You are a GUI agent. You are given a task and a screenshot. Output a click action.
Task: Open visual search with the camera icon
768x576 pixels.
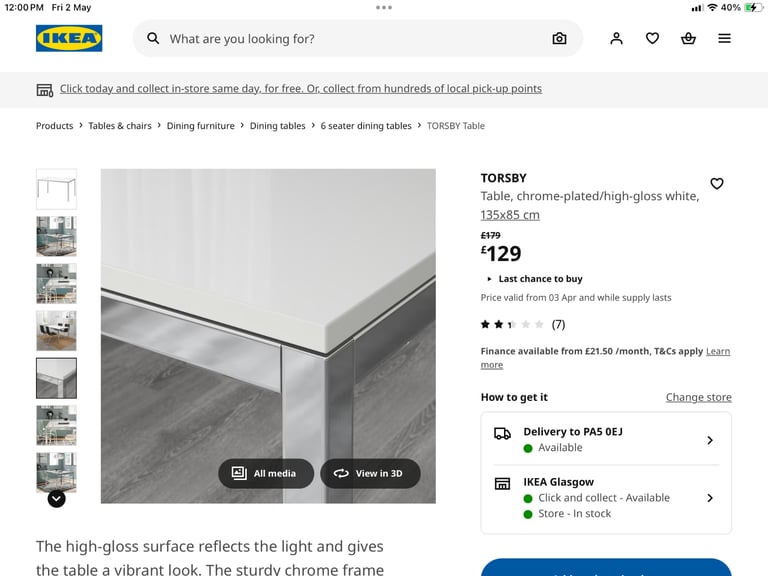pyautogui.click(x=559, y=38)
